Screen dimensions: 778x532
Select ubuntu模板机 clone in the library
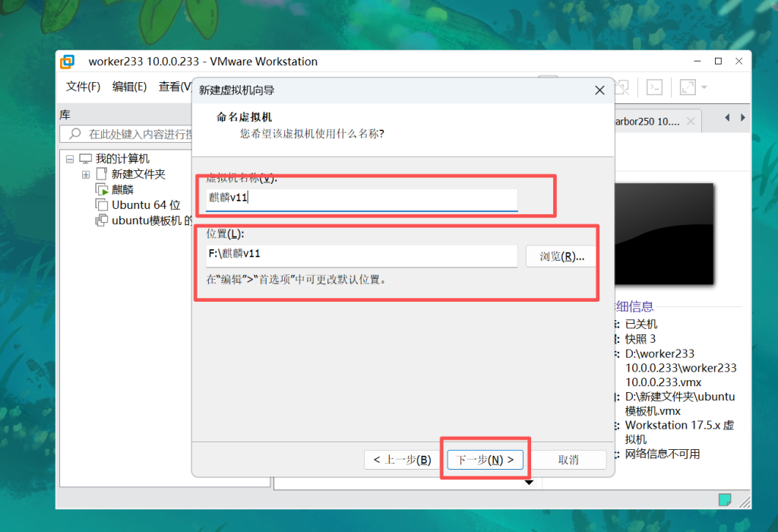coord(150,220)
